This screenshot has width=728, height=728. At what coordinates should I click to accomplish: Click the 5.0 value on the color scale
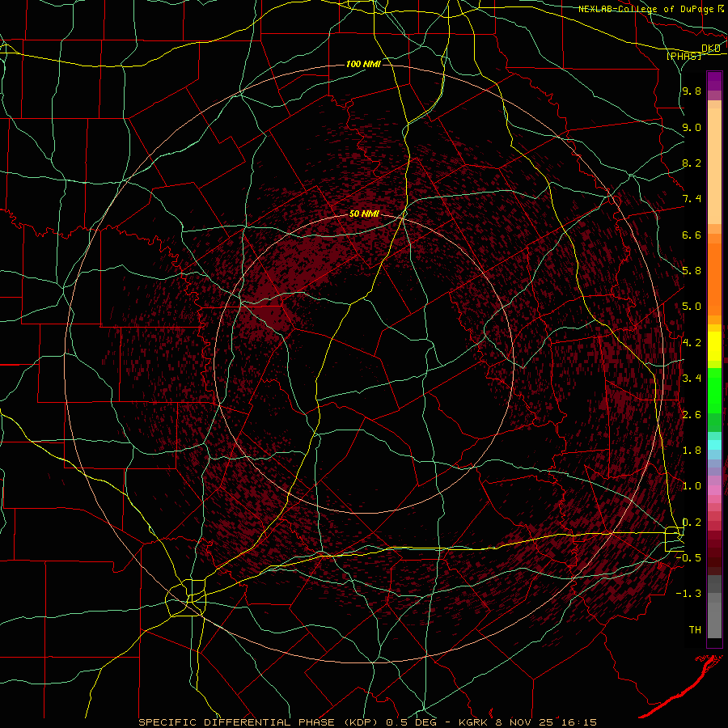[692, 307]
